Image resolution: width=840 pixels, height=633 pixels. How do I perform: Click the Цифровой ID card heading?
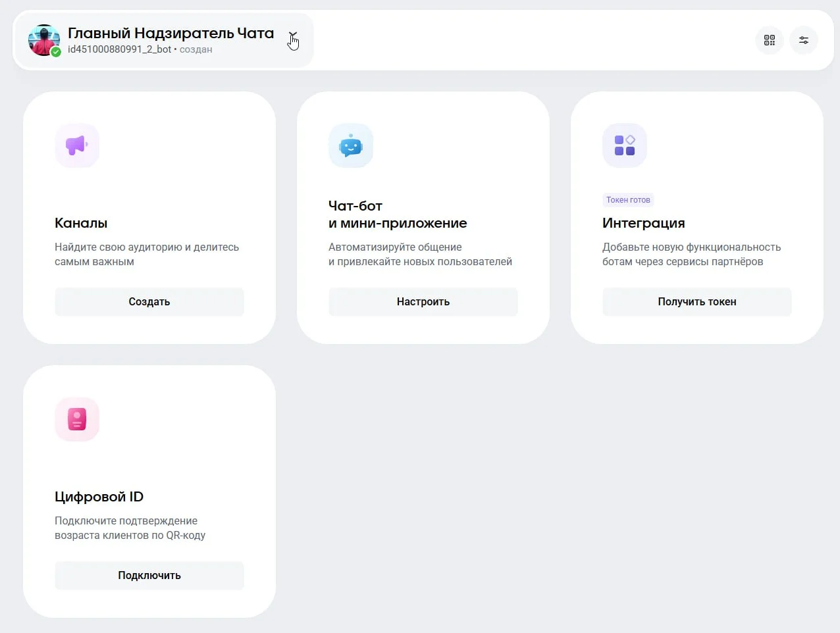[x=99, y=497]
